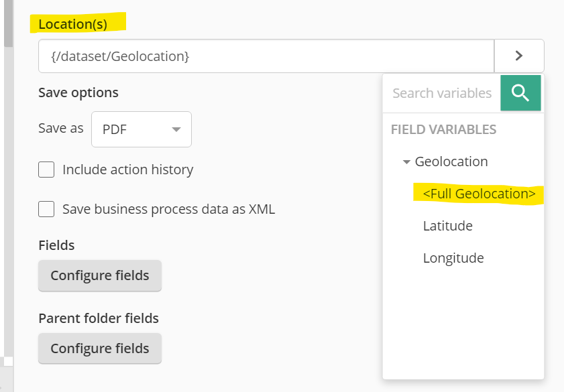This screenshot has height=392, width=564.
Task: Open the Save as PDF dropdown
Action: pyautogui.click(x=142, y=129)
